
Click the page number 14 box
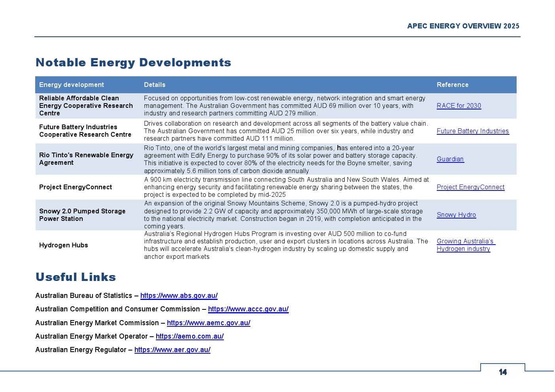[502, 372]
